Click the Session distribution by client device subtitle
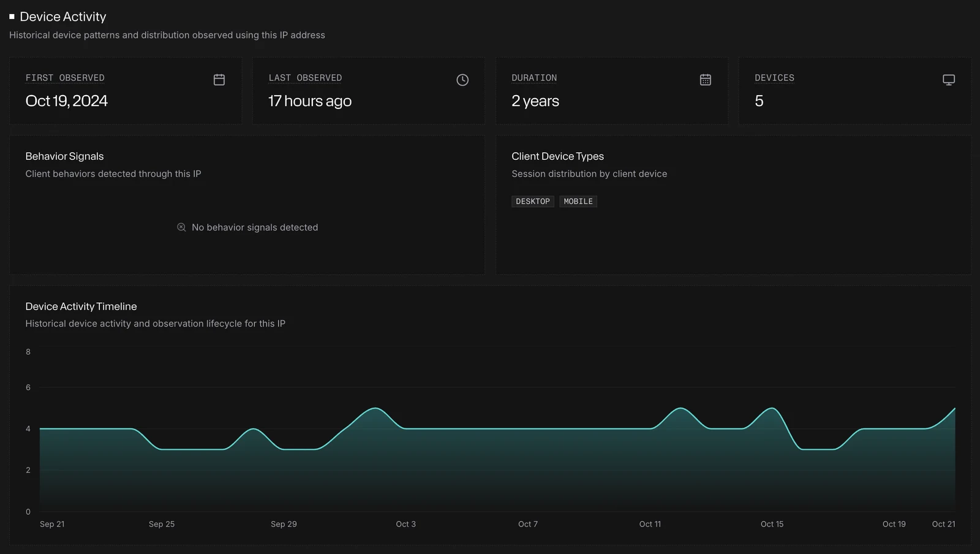The image size is (980, 554). pos(589,174)
